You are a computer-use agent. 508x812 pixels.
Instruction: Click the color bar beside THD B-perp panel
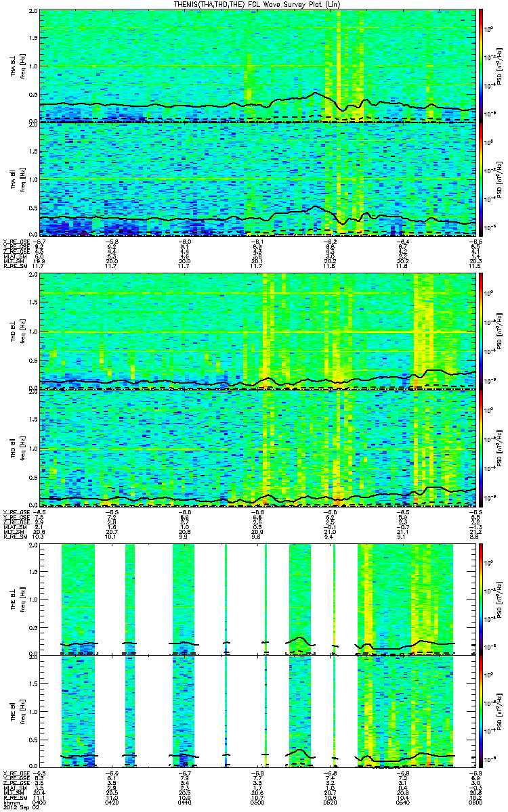click(x=481, y=331)
